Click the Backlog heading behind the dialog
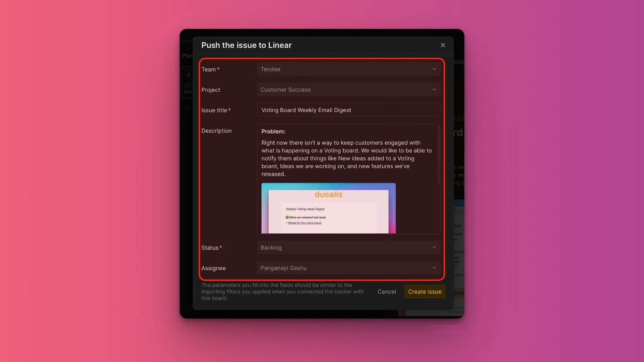Screen dimensions: 644x362 458,62
